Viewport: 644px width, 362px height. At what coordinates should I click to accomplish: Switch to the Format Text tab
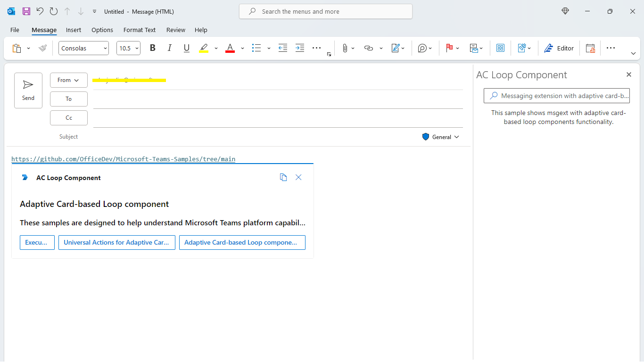[140, 30]
